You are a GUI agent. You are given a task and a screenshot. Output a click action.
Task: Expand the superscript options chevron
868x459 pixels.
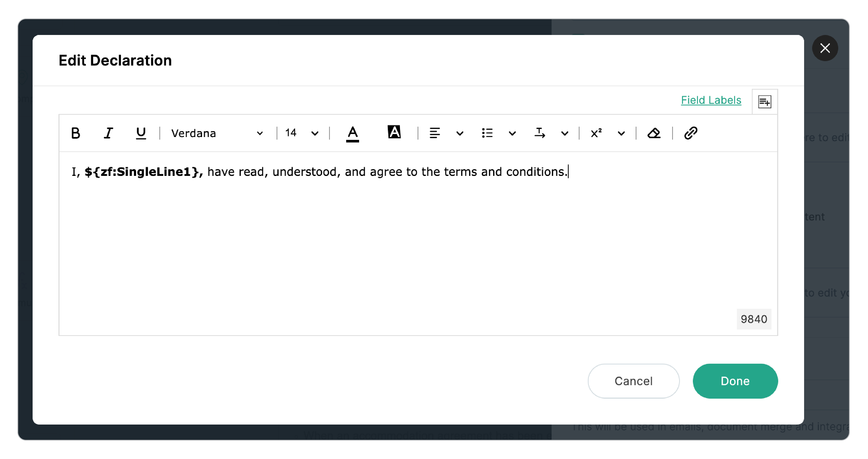point(621,134)
